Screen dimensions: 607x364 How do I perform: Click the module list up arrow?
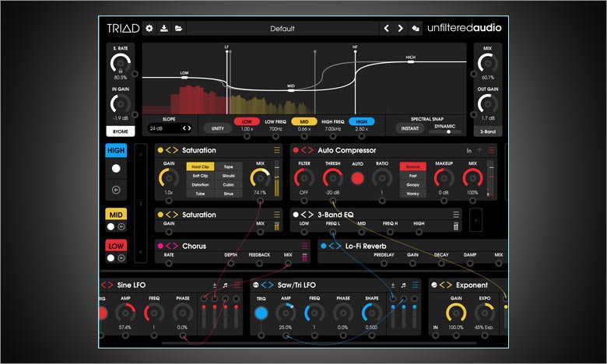tap(141, 154)
